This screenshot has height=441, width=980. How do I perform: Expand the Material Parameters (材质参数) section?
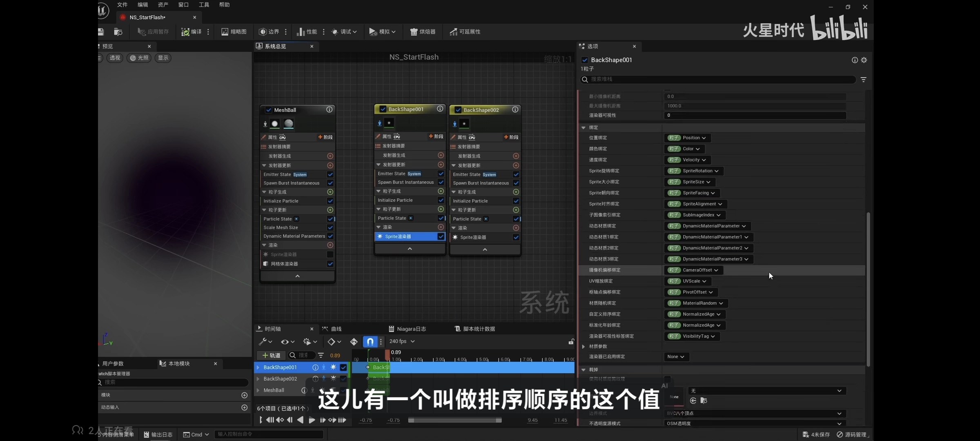584,346
